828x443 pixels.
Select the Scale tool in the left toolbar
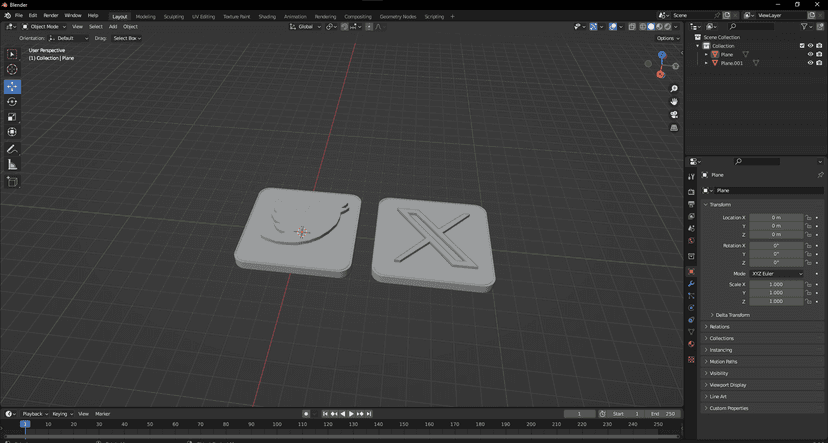point(12,116)
